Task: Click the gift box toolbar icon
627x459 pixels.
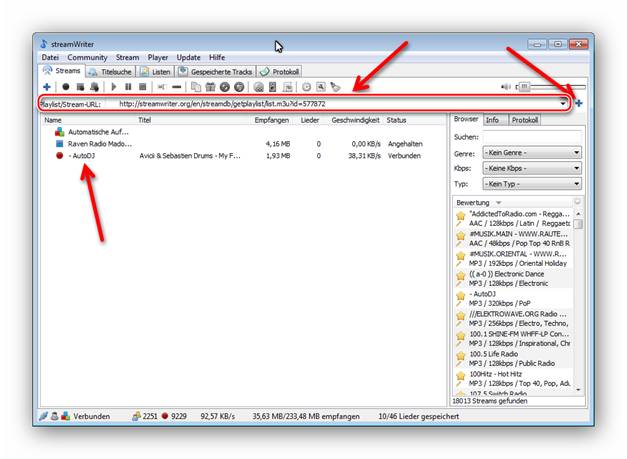Action: (210, 87)
